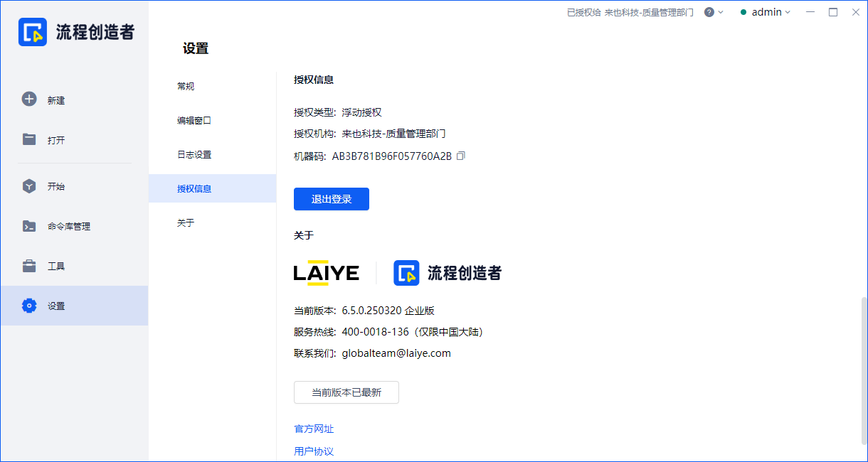Select the 授权信息 tab
This screenshot has height=462, width=868.
pyautogui.click(x=212, y=188)
